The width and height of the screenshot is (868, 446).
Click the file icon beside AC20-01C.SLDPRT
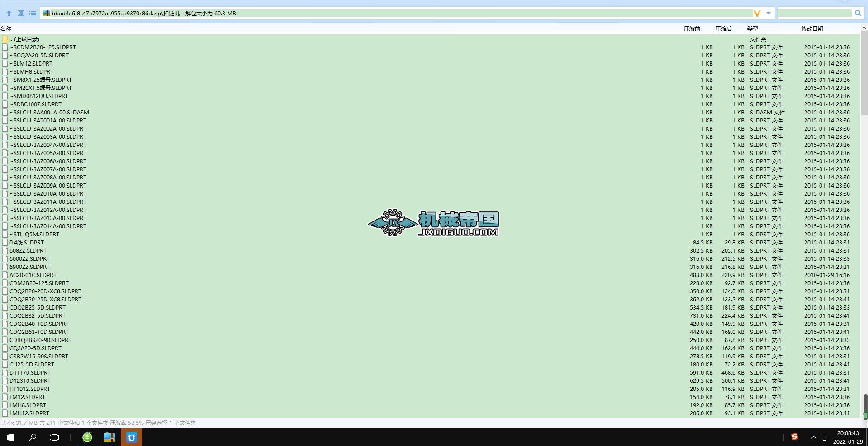pyautogui.click(x=5, y=275)
